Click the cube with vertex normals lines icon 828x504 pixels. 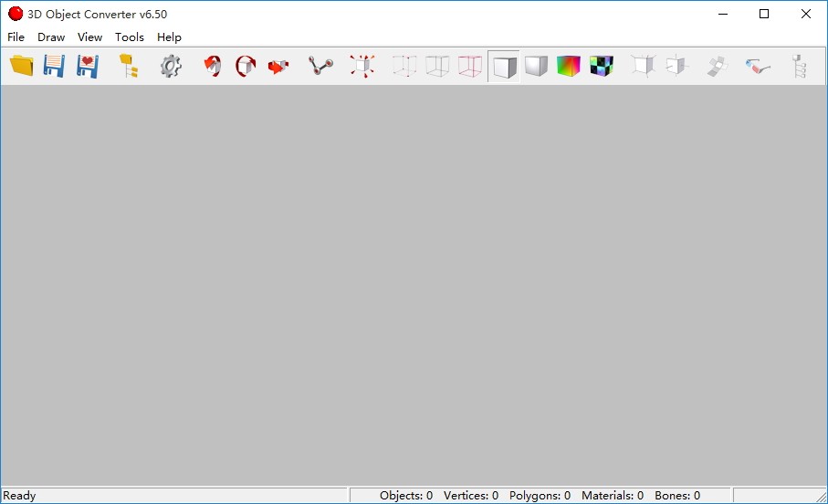644,66
